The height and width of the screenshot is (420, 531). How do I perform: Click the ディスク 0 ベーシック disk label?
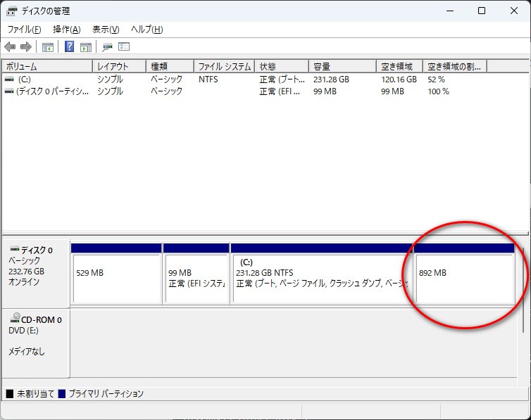click(35, 274)
